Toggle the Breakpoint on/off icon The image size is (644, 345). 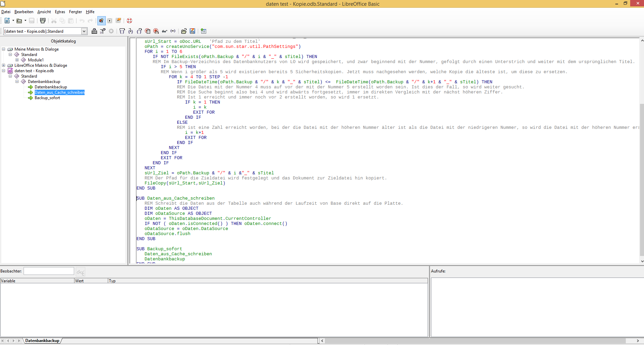148,31
